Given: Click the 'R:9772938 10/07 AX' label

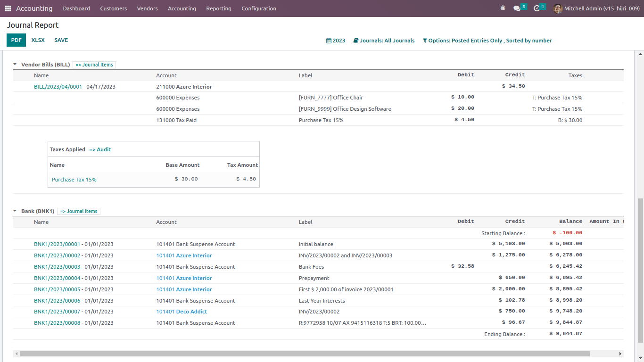Looking at the screenshot, I should point(363,323).
